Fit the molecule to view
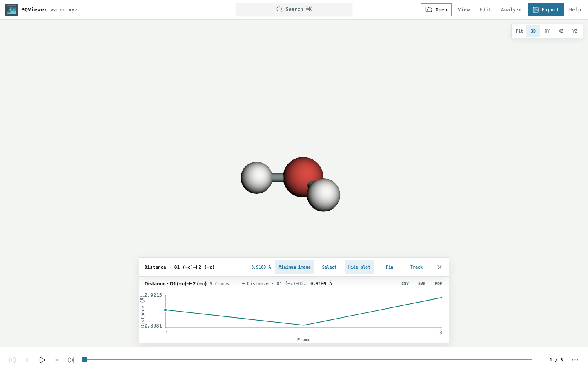 coord(519,31)
